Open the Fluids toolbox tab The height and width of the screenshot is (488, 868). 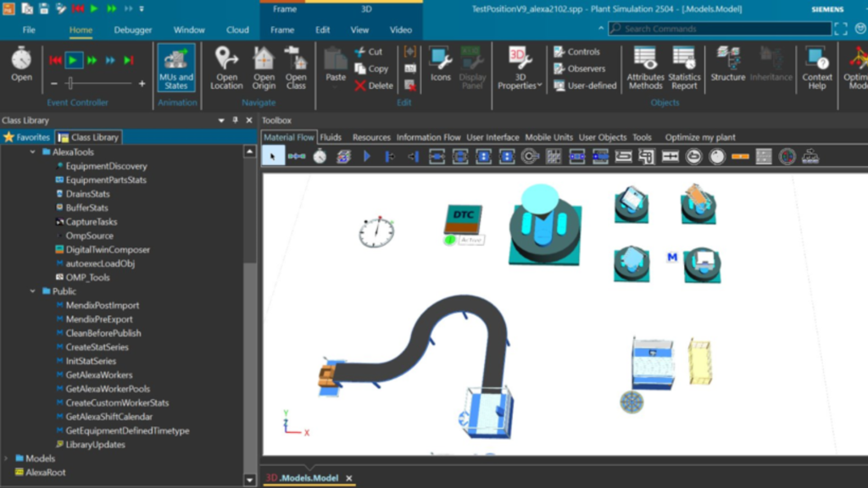331,137
